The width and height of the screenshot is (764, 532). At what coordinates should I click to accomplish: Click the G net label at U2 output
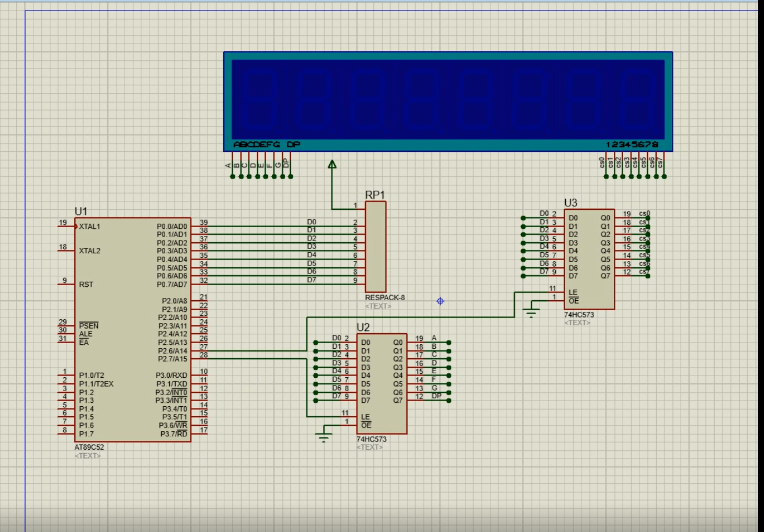(434, 388)
